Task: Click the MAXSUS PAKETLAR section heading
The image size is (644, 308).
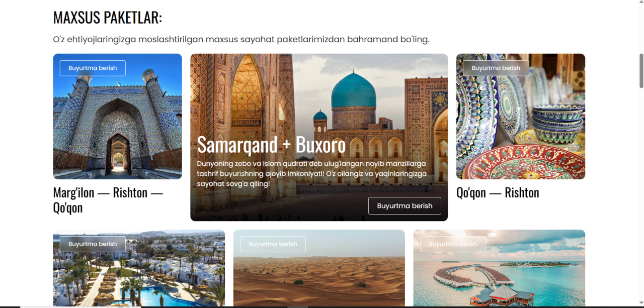Action: coord(108,18)
